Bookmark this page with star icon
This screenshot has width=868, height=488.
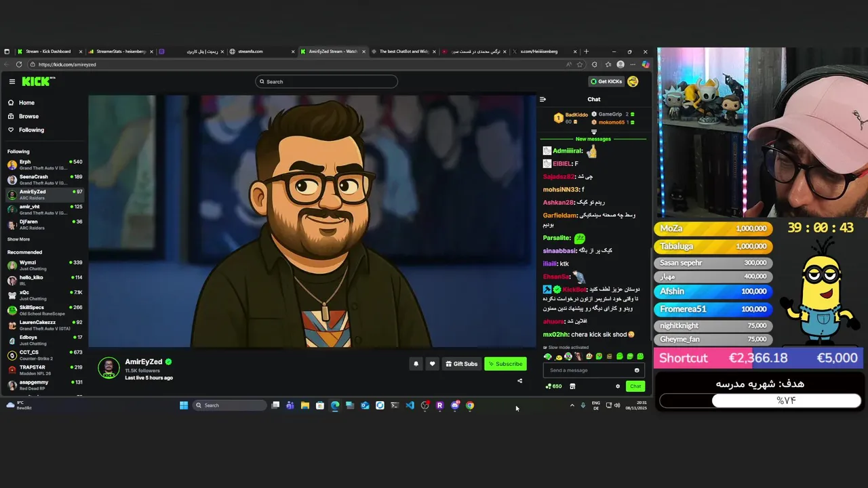(580, 64)
